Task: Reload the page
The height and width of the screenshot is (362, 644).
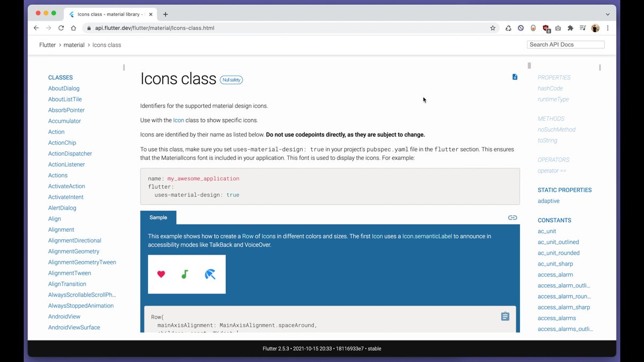Action: (x=61, y=28)
